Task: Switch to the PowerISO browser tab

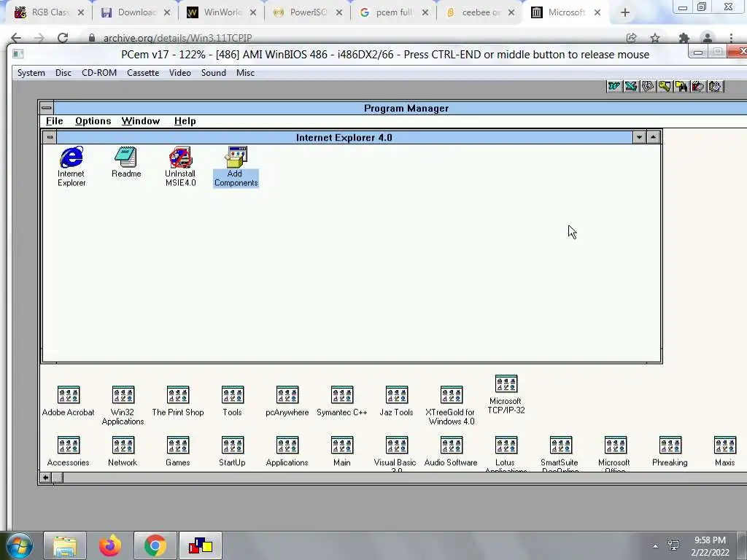Action: (x=307, y=12)
